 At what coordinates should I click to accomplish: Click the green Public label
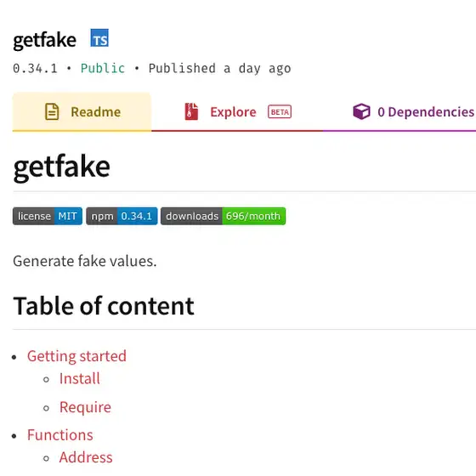pos(103,68)
